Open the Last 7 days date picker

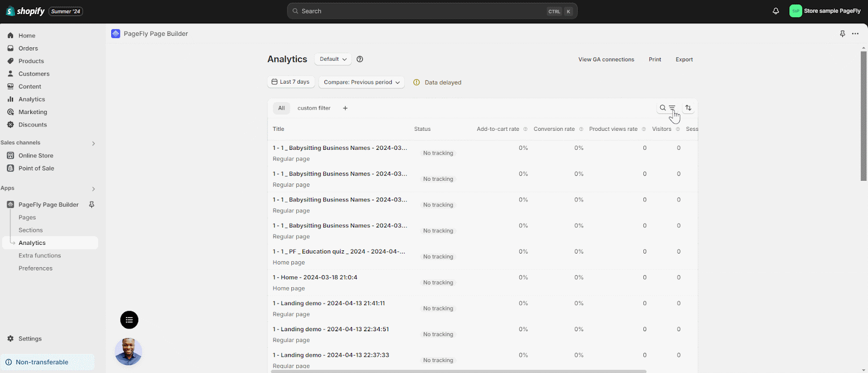tap(291, 82)
